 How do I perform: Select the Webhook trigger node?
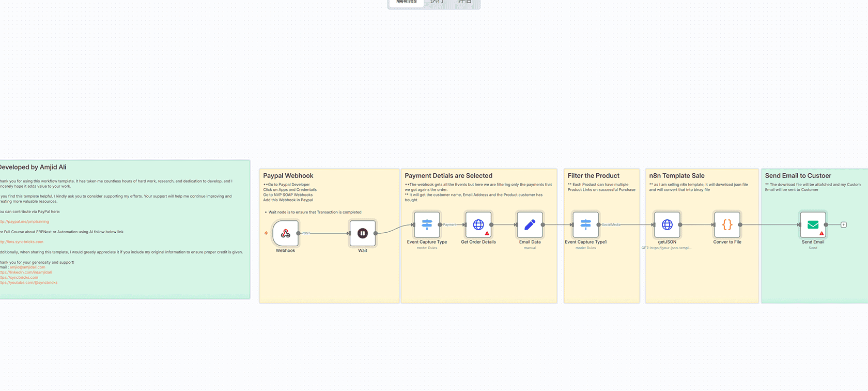pos(285,233)
